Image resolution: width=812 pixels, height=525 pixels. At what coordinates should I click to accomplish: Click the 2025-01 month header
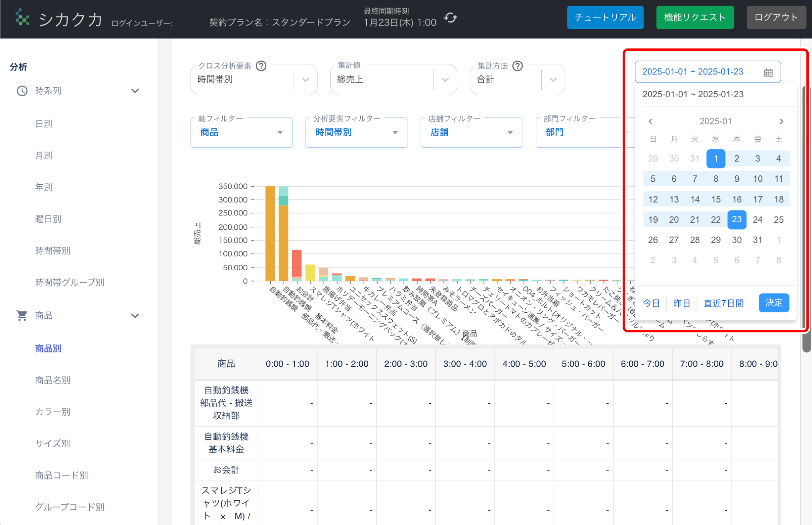coord(716,121)
